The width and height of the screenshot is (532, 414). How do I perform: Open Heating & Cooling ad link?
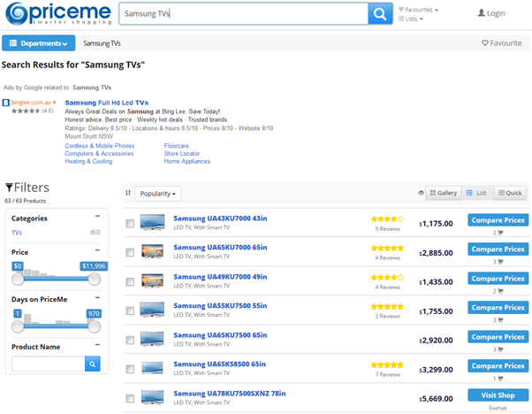[x=88, y=161]
